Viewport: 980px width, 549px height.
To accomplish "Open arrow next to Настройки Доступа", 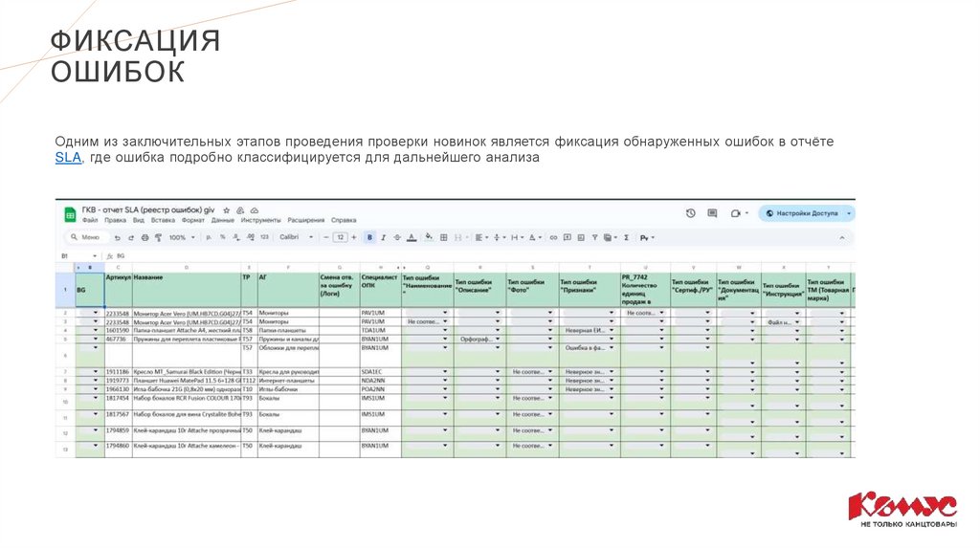I will tap(849, 213).
